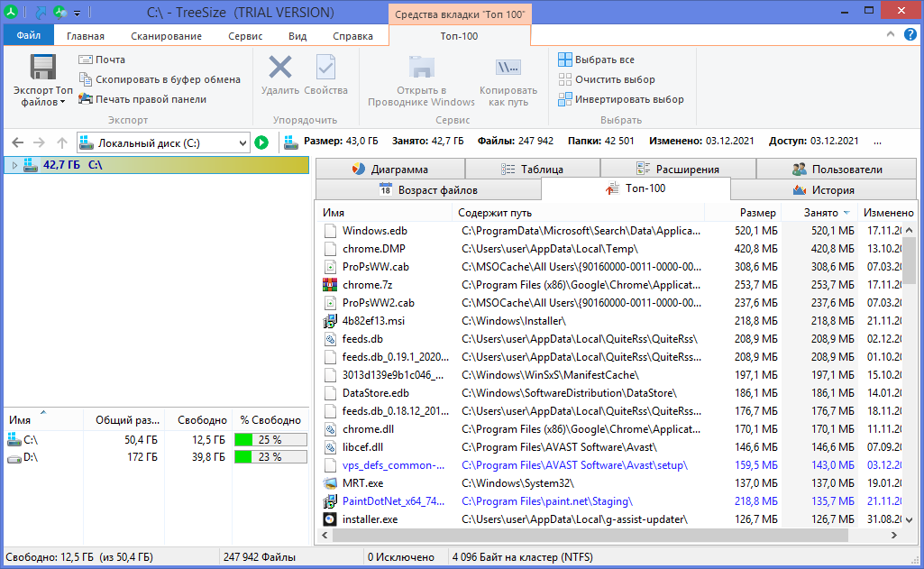Image resolution: width=924 pixels, height=569 pixels.
Task: Switch to the Сканирование ribbon tab
Action: coord(166,36)
